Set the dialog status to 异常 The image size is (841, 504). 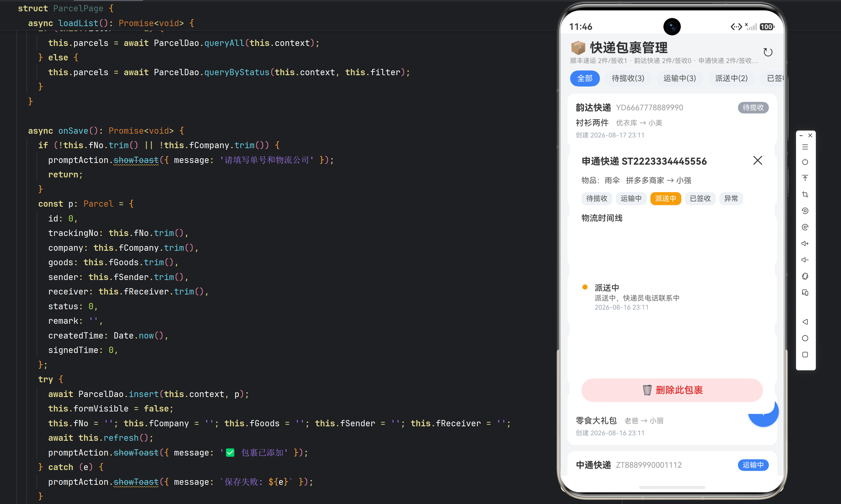coord(731,198)
